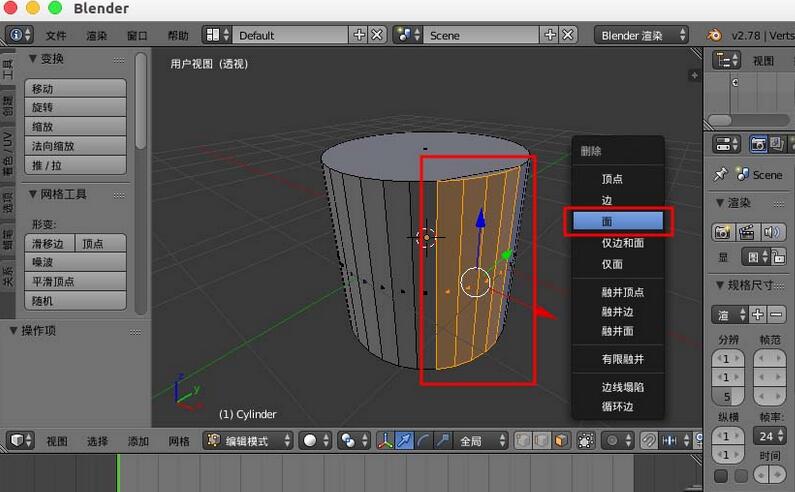Open the 窗口 menu
795x492 pixels.
tap(137, 35)
